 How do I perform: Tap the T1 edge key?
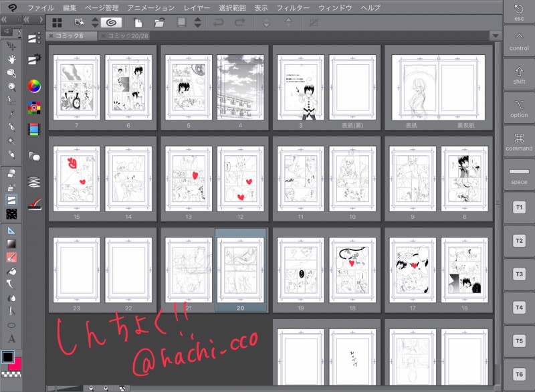point(519,207)
